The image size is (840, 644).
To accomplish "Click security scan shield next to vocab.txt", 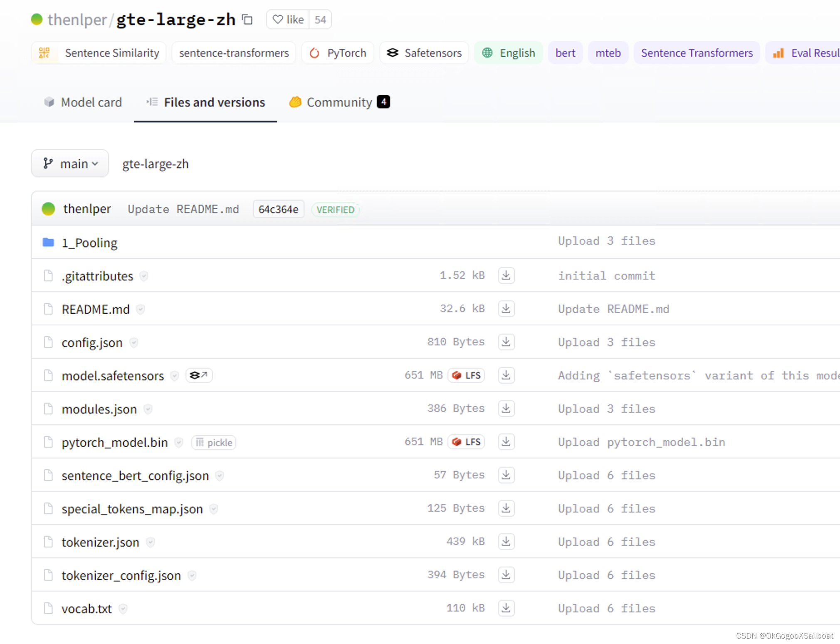I will [x=123, y=609].
